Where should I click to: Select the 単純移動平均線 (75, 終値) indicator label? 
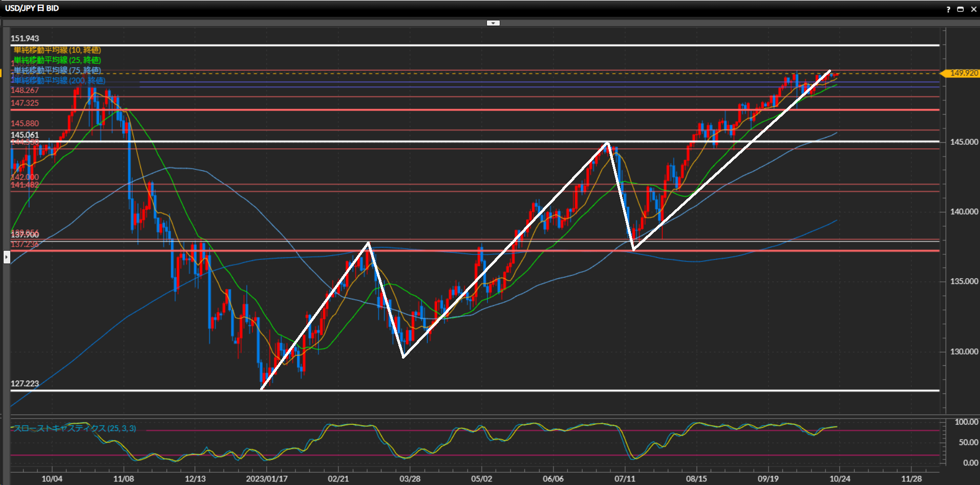(57, 70)
